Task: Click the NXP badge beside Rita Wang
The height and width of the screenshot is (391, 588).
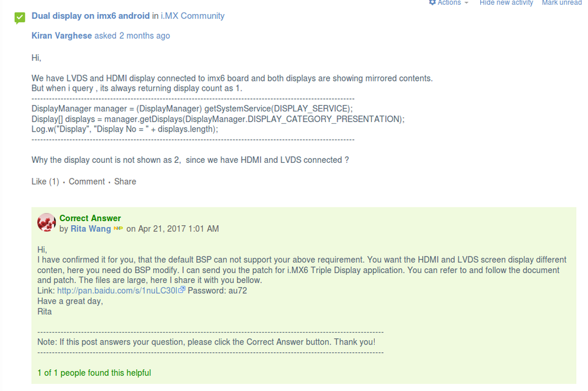Action: 118,229
